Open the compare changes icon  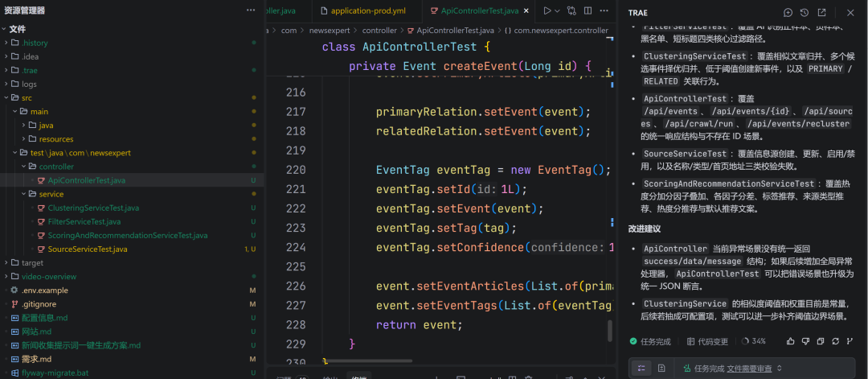571,10
